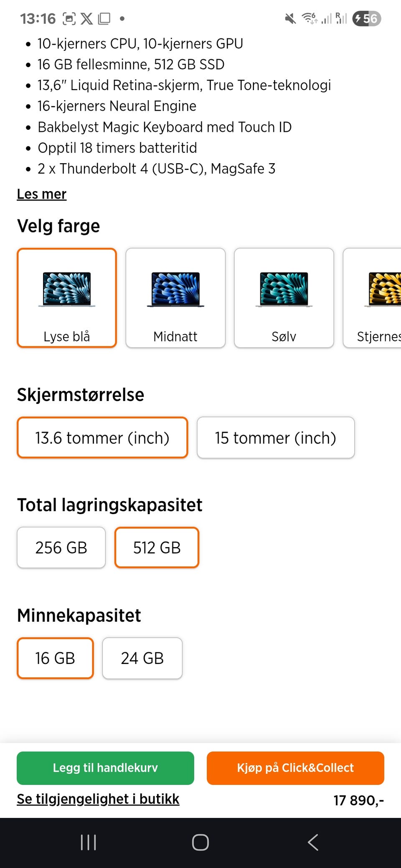Tap the muted sound status icon
The image size is (401, 868).
coord(290,19)
